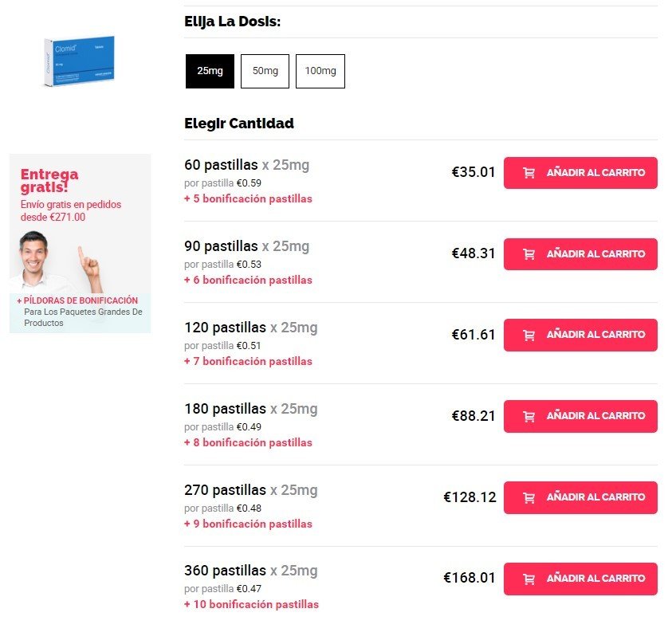
Task: Select the 25mg dose option
Action: [x=210, y=71]
